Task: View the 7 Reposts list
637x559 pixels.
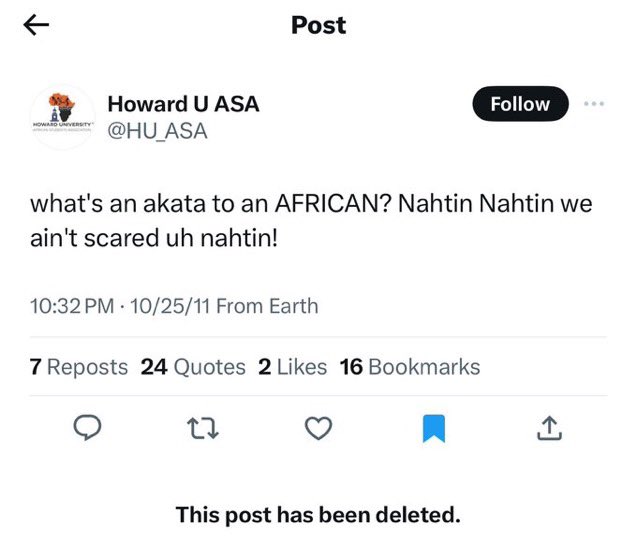Action: tap(79, 367)
